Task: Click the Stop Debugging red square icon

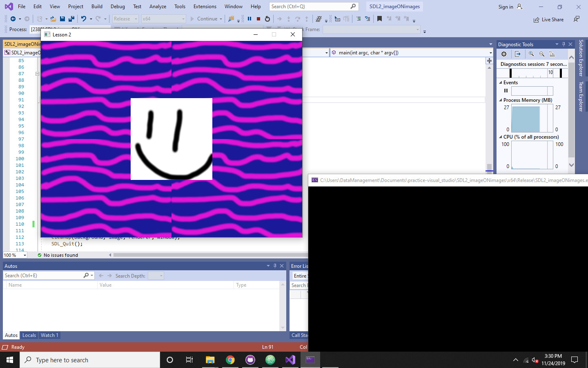Action: click(x=258, y=18)
